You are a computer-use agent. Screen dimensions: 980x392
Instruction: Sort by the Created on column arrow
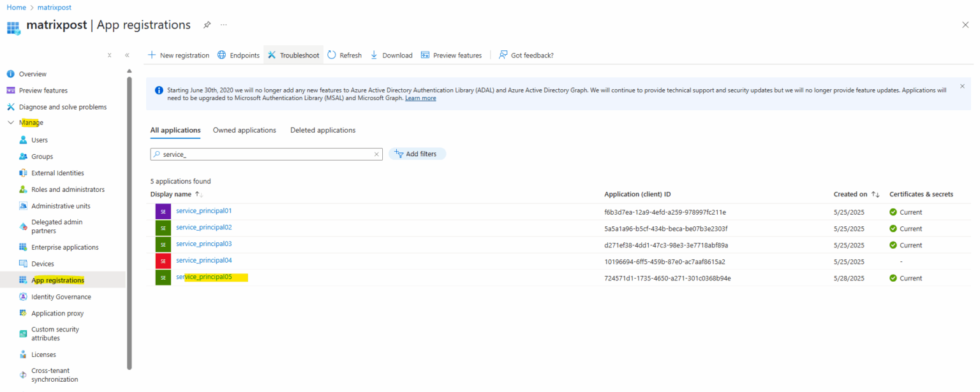[x=875, y=194]
